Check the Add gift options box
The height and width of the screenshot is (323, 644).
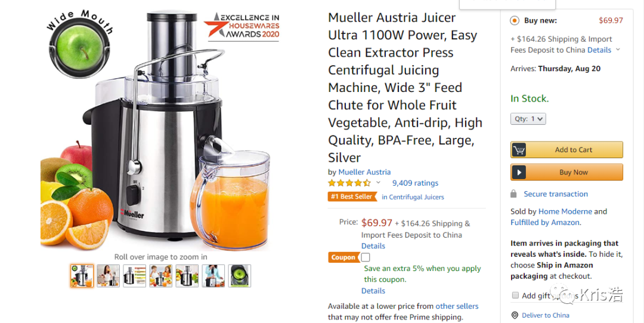pos(515,295)
